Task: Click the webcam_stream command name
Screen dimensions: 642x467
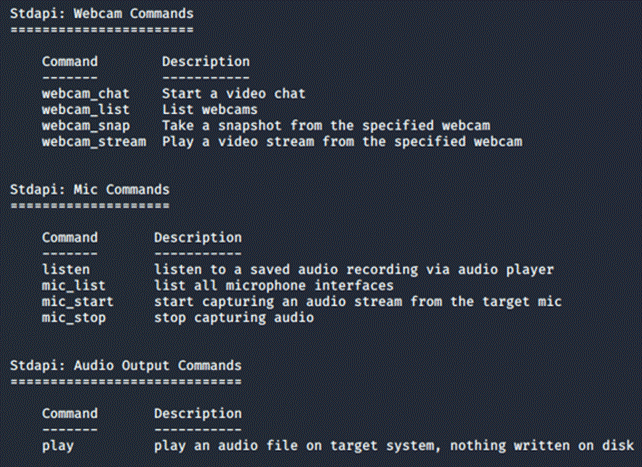Action: coord(94,141)
